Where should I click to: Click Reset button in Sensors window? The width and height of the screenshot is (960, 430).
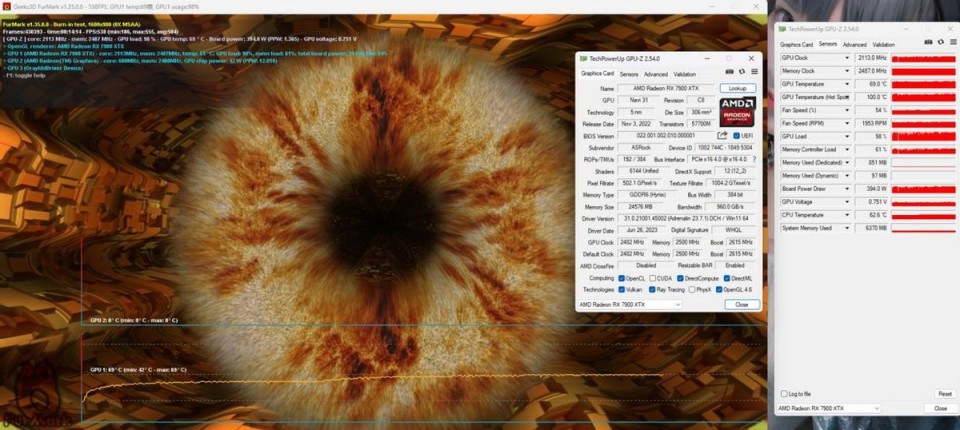click(x=945, y=394)
